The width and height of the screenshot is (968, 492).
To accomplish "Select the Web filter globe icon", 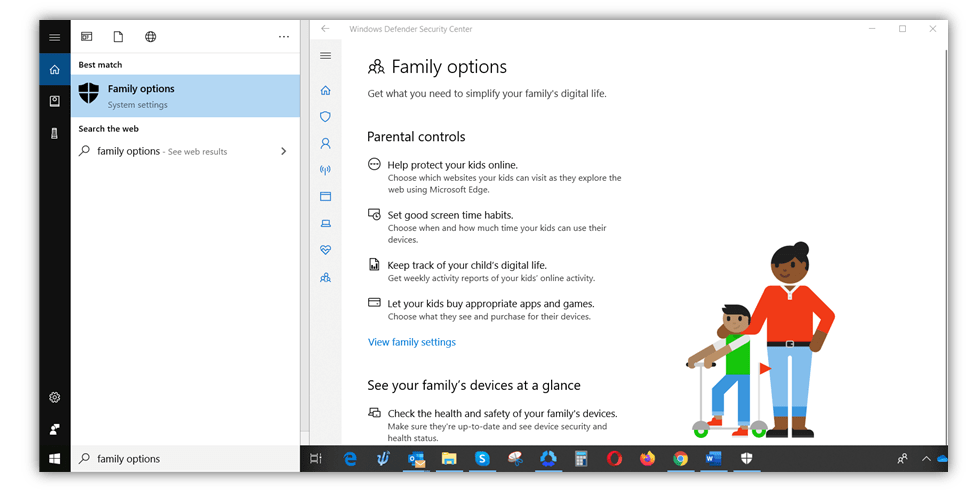I will (151, 37).
